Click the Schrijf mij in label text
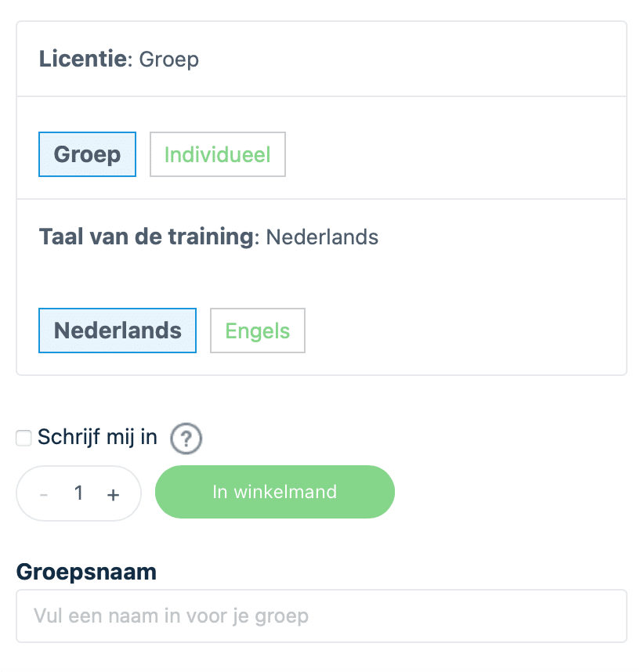Viewport: 644px width, 672px height. pyautogui.click(x=97, y=438)
